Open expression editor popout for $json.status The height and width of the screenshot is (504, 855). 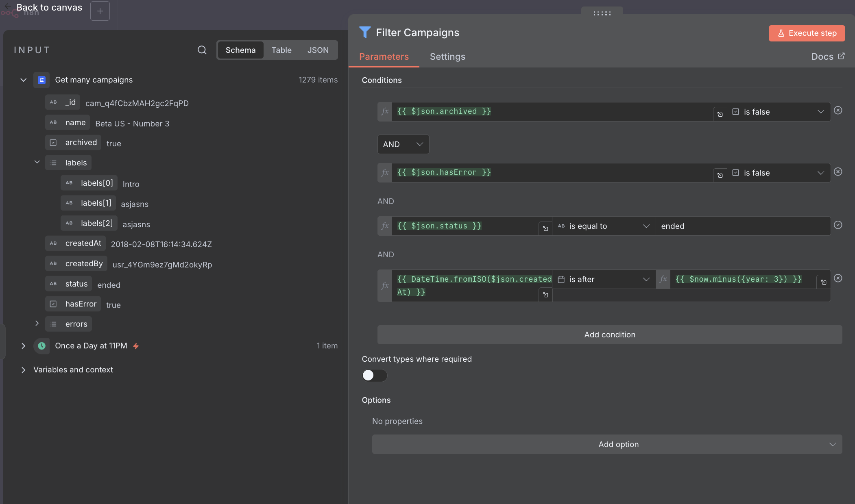[x=545, y=228]
